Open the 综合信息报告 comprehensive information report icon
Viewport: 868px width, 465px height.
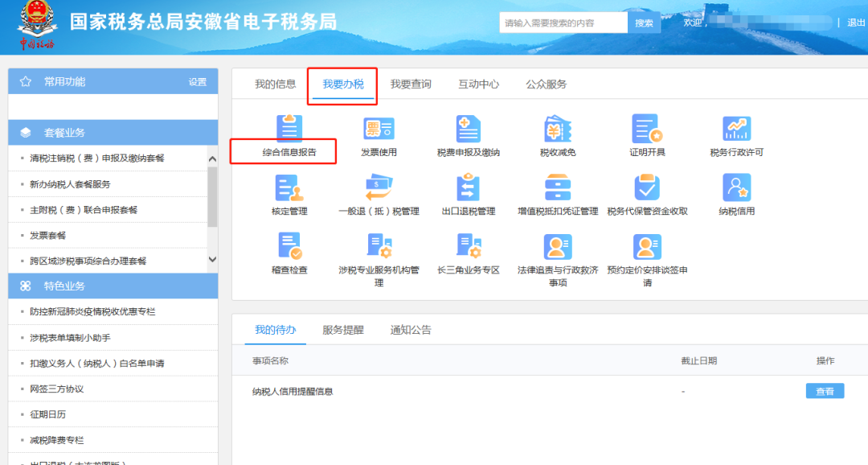tap(289, 133)
